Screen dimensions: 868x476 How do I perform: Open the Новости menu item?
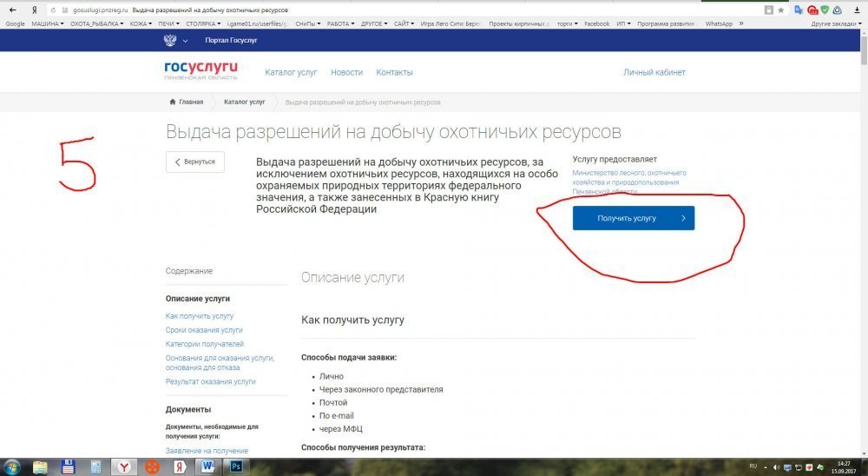coord(346,72)
